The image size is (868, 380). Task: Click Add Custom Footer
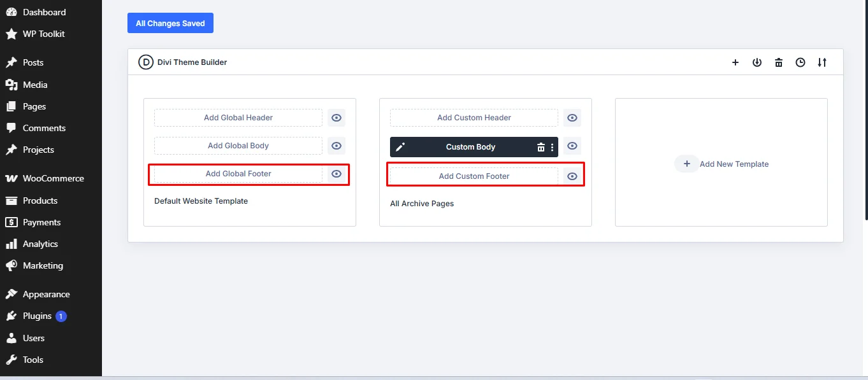click(x=474, y=176)
